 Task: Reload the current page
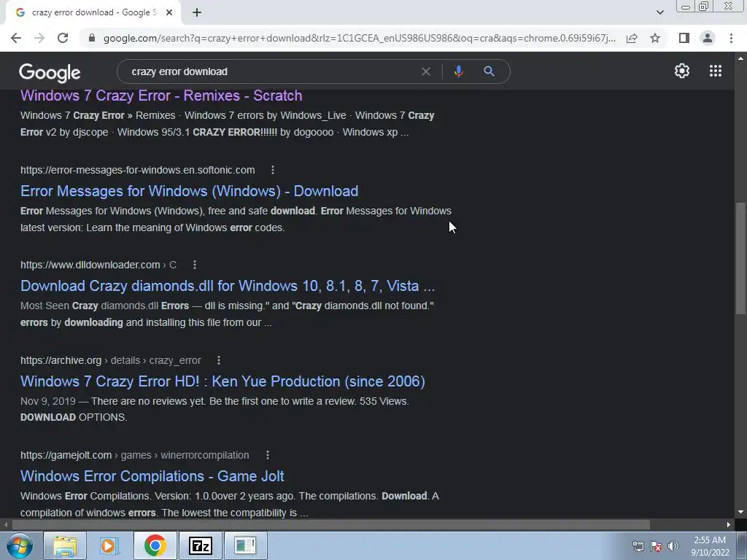pyautogui.click(x=63, y=38)
